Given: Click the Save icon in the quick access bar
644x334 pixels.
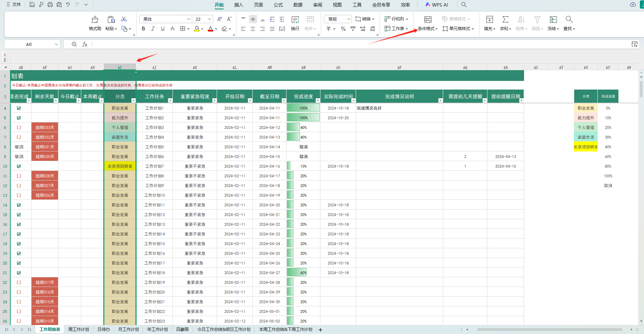Looking at the screenshot, I should 32,4.
